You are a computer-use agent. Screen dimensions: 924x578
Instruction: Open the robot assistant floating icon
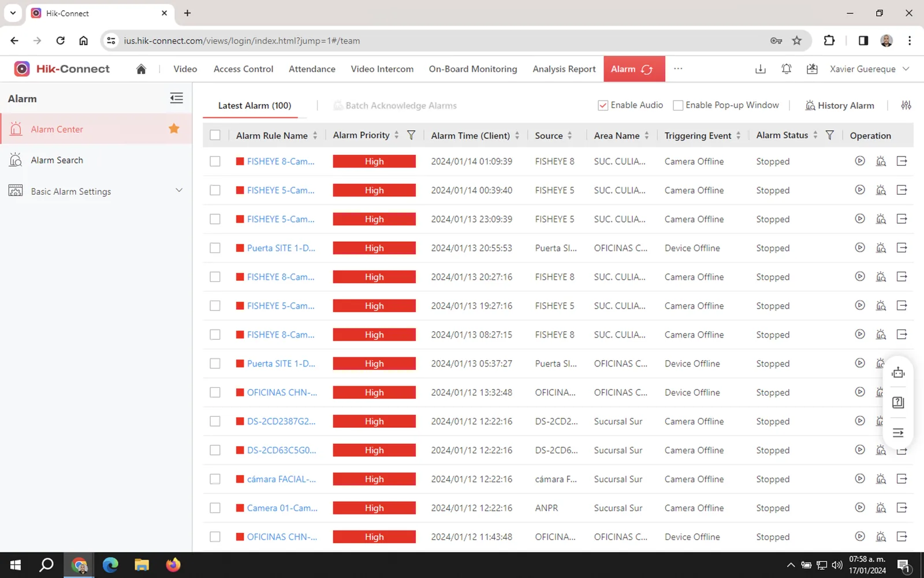[x=898, y=373]
